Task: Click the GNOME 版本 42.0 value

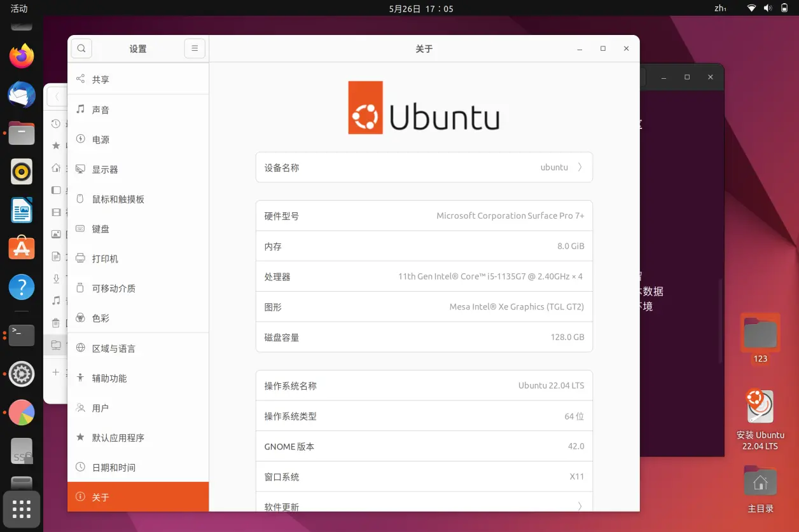Action: (x=576, y=447)
